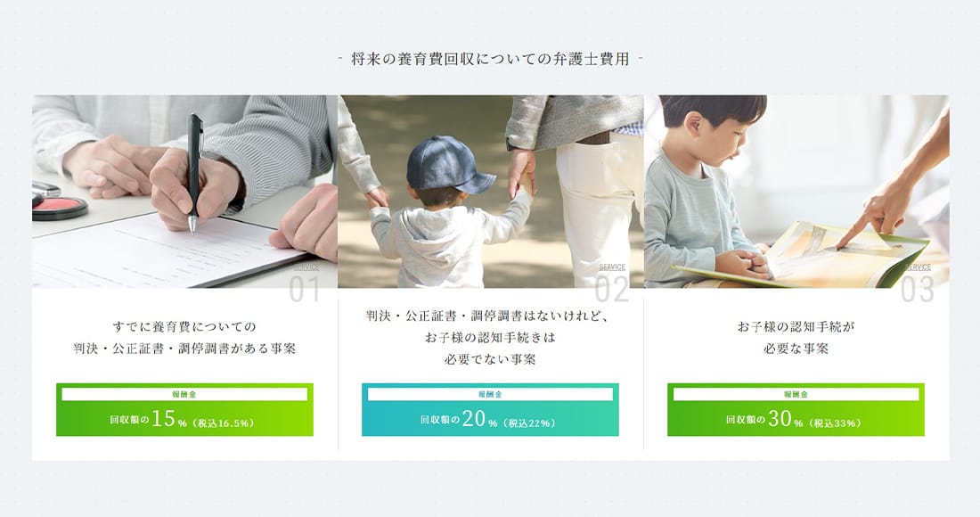
Task: Open the 20% recovery fee teal banner
Action: pos(490,409)
